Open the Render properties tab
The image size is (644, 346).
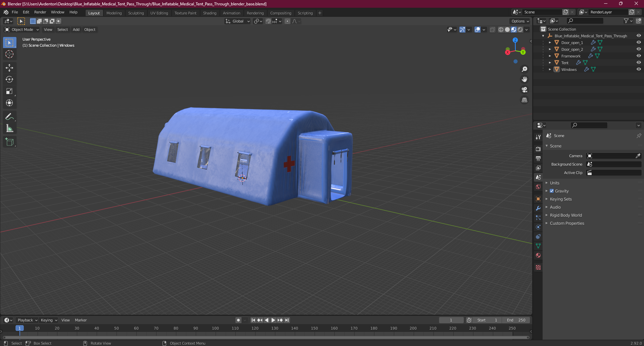[x=538, y=149]
